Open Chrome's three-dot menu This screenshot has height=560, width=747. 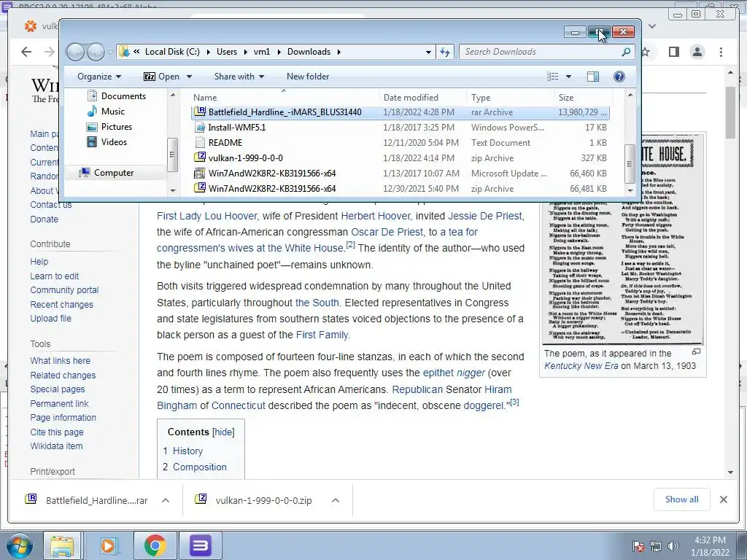[721, 52]
